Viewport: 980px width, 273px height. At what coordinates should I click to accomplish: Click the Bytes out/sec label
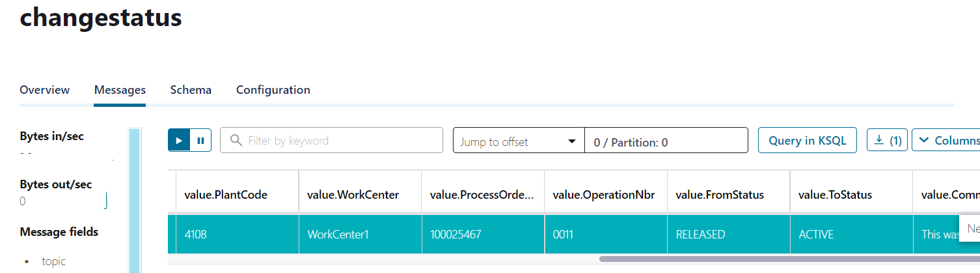coord(56,184)
